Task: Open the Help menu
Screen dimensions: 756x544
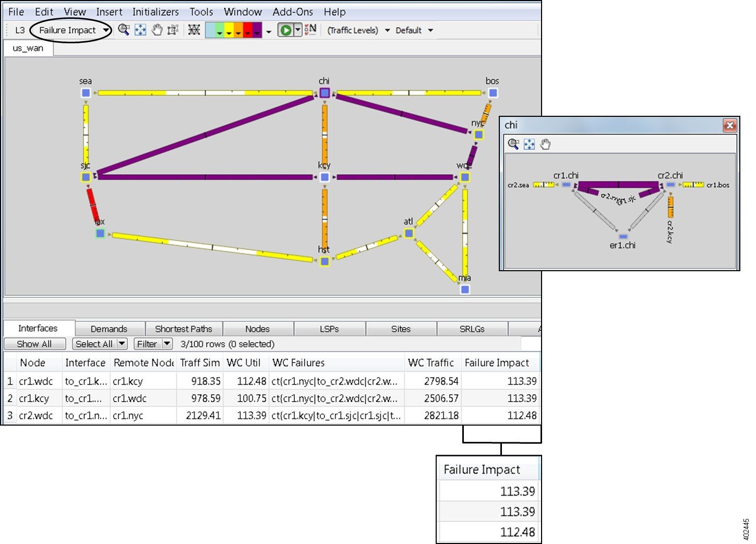Action: (334, 11)
